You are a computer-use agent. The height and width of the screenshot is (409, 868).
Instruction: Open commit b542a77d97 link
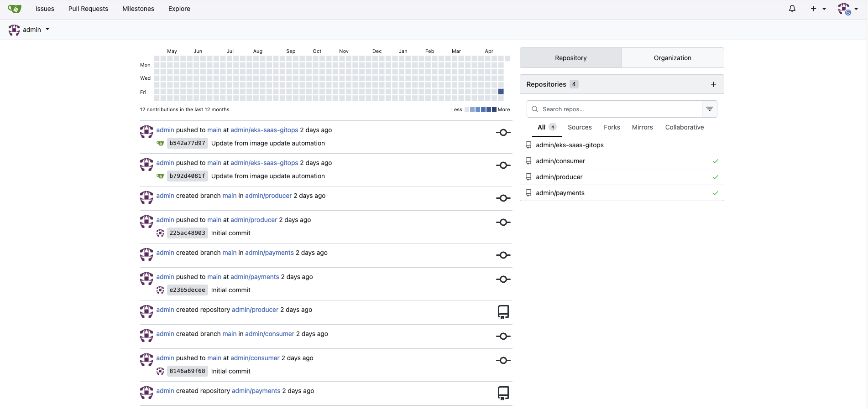tap(187, 143)
